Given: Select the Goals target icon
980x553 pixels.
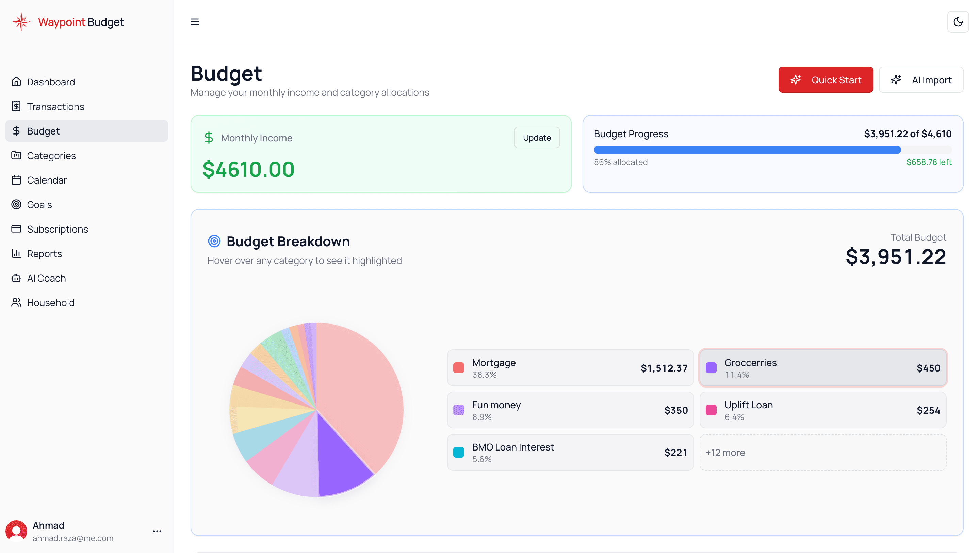Looking at the screenshot, I should click(x=16, y=204).
